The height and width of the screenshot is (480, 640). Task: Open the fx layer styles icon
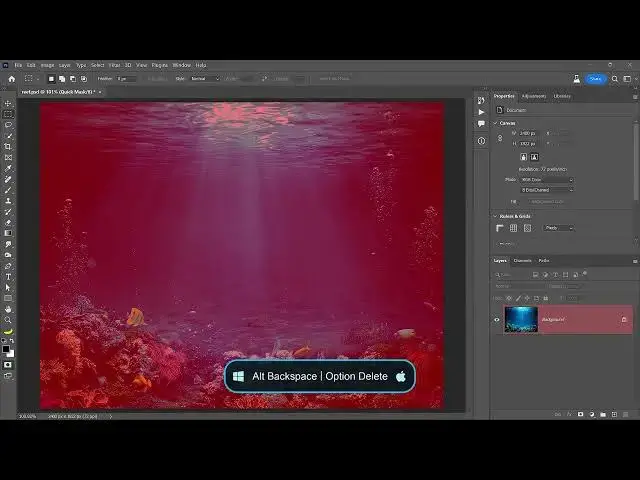pos(569,414)
